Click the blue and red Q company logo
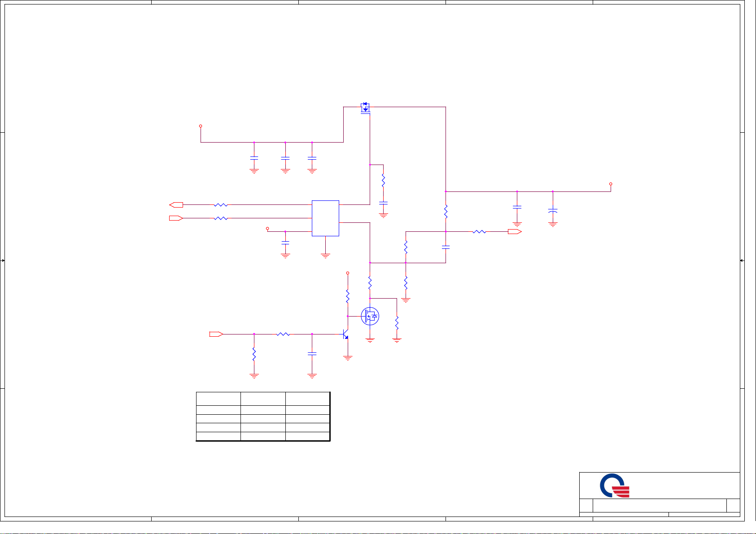This screenshot has height=534, width=756. click(614, 486)
